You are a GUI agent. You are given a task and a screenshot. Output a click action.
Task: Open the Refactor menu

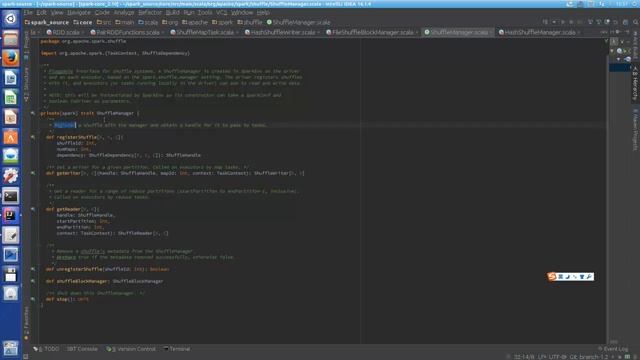pos(150,13)
